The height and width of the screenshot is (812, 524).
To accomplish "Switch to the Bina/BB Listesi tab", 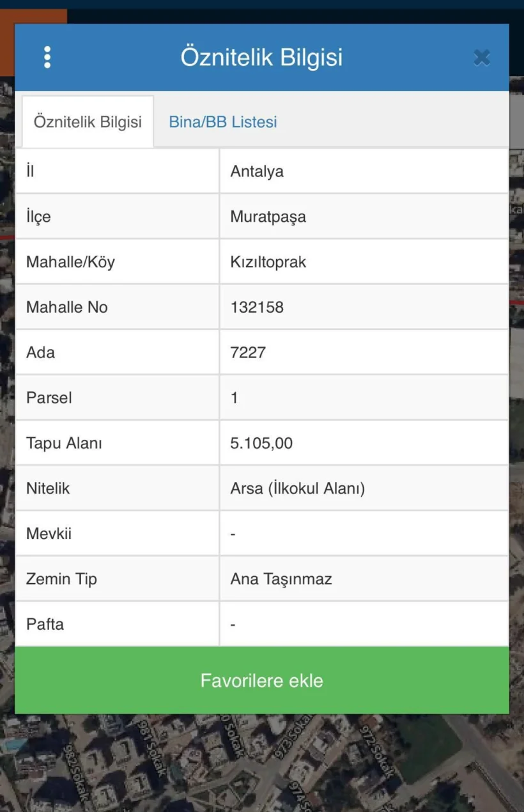I will 222,121.
